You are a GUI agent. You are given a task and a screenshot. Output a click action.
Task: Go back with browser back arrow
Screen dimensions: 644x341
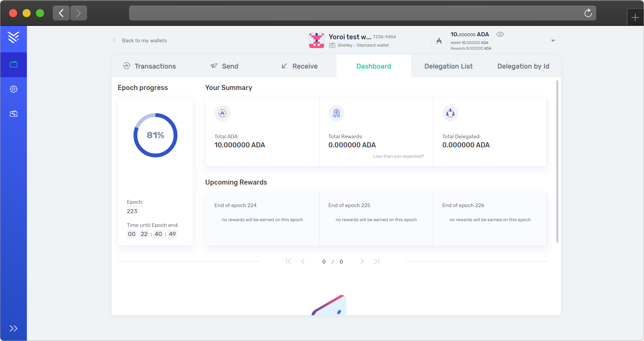click(61, 13)
